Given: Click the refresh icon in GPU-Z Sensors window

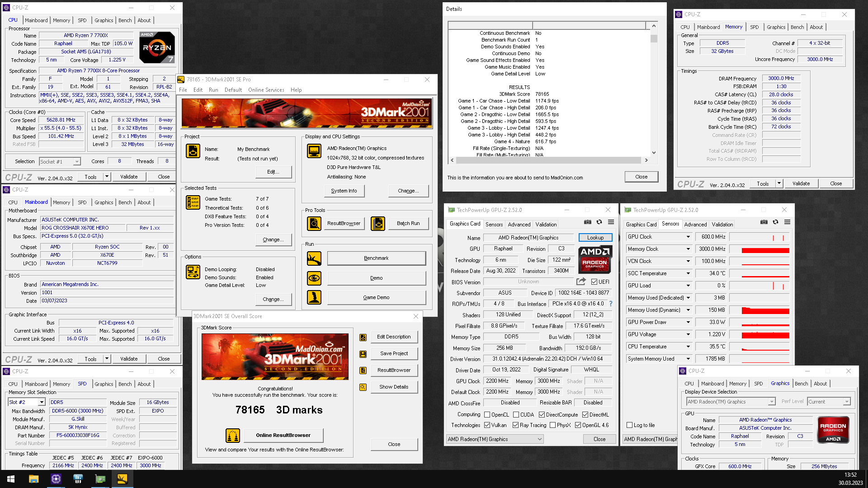Looking at the screenshot, I should click(776, 222).
